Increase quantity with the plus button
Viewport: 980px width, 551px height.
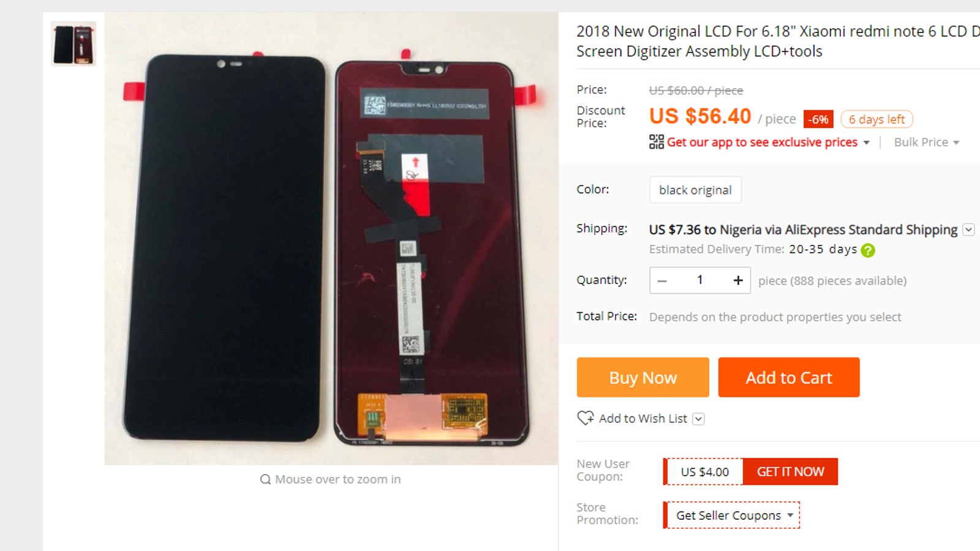[x=738, y=280]
